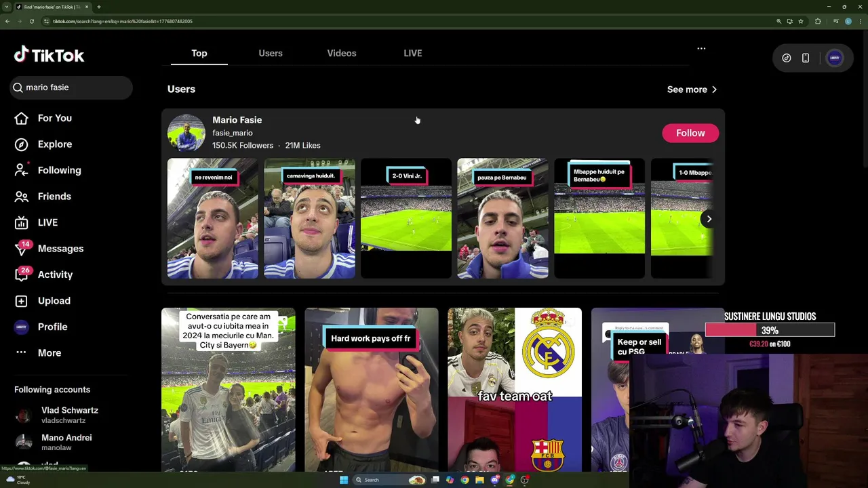Open the Explore compass icon

pyautogui.click(x=21, y=144)
